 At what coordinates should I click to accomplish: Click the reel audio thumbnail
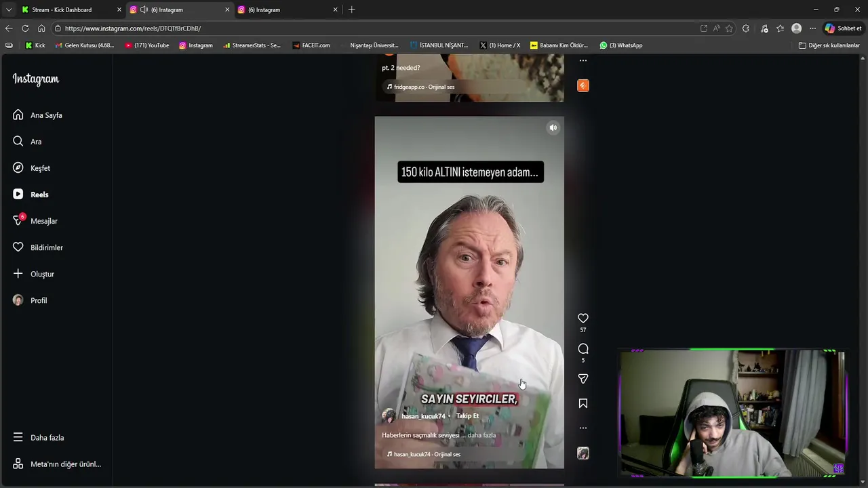[x=583, y=453]
